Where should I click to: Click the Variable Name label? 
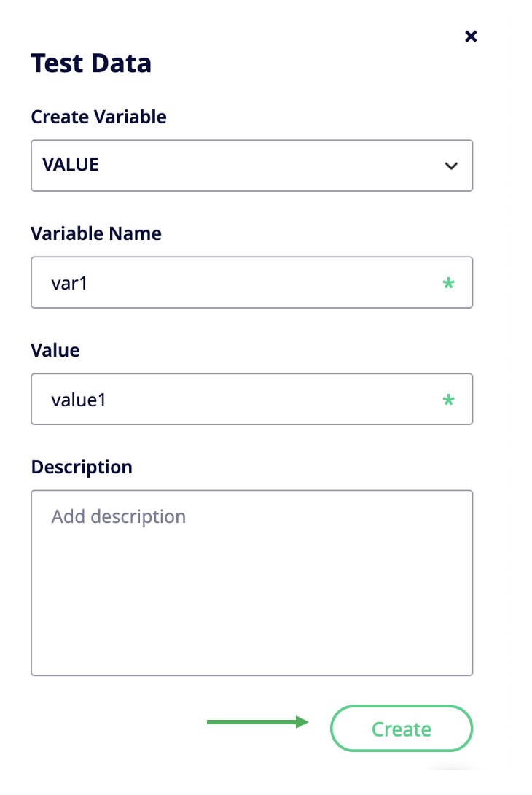tap(96, 233)
